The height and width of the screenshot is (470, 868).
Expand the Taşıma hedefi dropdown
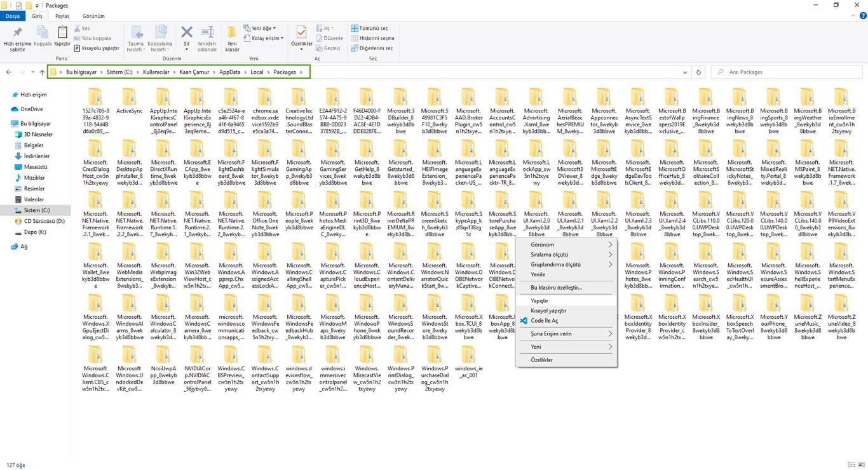point(135,46)
